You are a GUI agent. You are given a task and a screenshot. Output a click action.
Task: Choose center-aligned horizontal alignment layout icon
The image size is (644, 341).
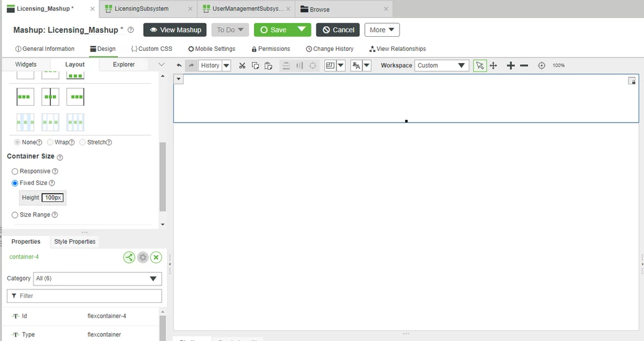coord(50,97)
